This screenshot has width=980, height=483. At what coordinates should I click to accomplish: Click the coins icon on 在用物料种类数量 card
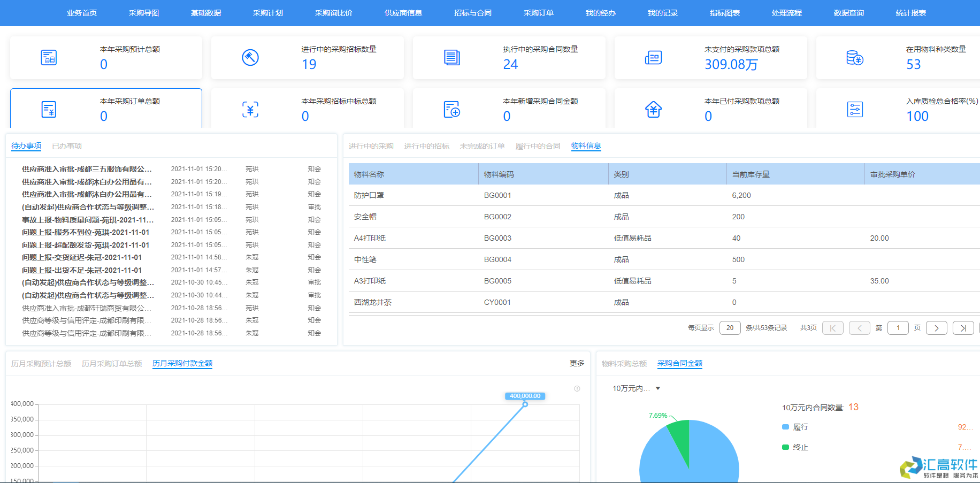pyautogui.click(x=855, y=57)
